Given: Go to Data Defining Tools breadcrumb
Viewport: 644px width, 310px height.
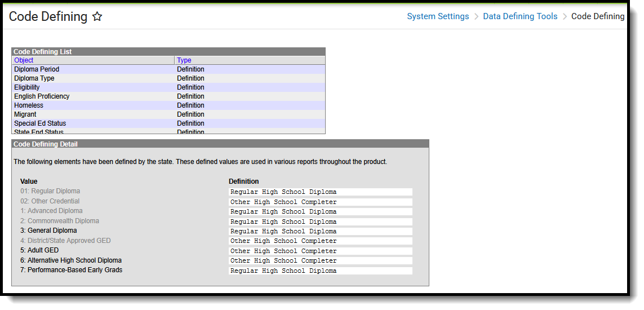Looking at the screenshot, I should pos(520,16).
